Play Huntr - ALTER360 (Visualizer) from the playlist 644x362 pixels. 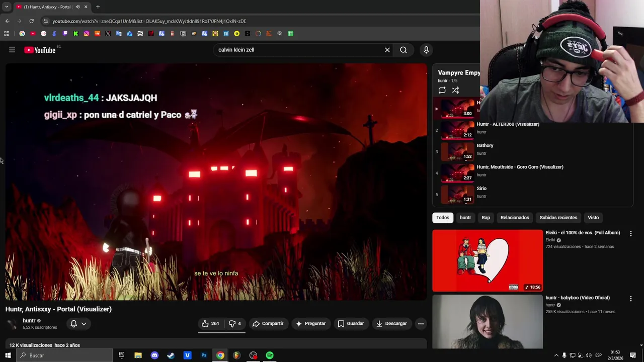coord(533,130)
